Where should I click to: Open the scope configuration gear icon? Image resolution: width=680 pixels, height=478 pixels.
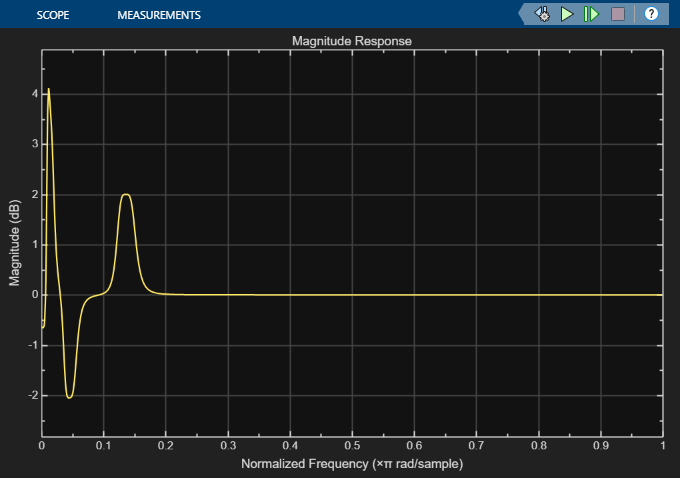(x=543, y=14)
